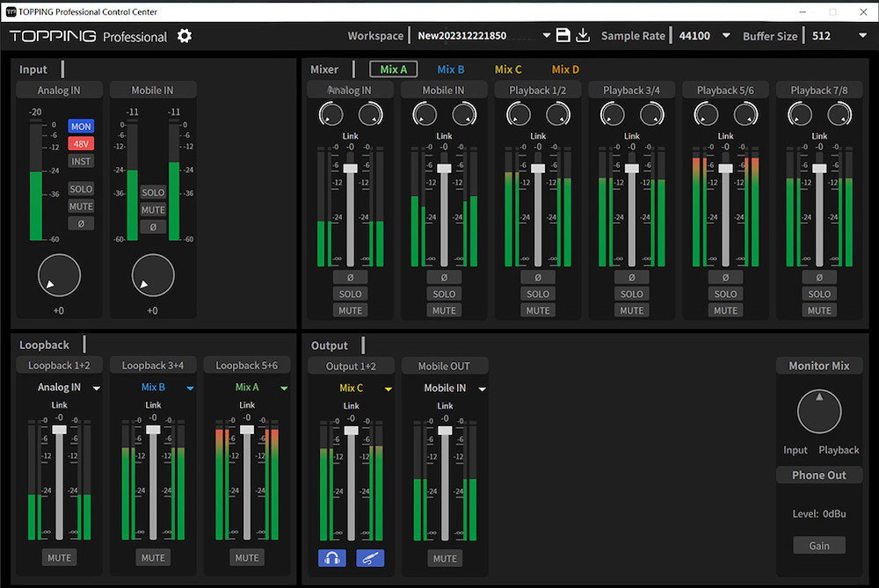Click the Monitor Mix knob
The height and width of the screenshot is (588, 879).
click(x=819, y=412)
